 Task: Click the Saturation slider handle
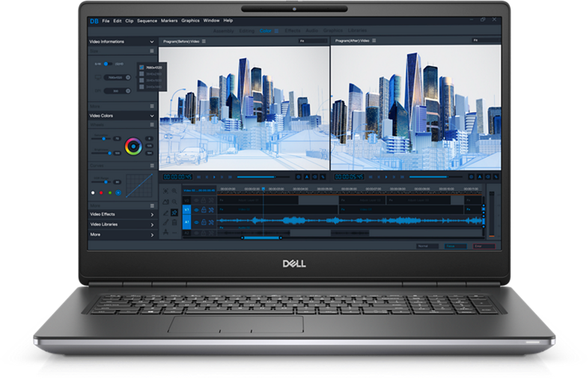pyautogui.click(x=104, y=139)
